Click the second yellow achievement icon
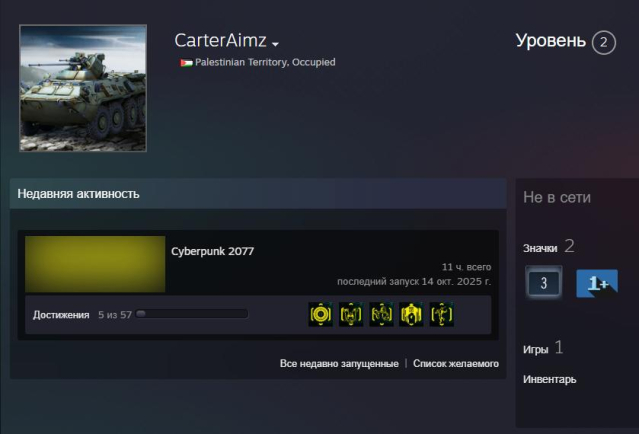This screenshot has width=639, height=434. (x=351, y=314)
